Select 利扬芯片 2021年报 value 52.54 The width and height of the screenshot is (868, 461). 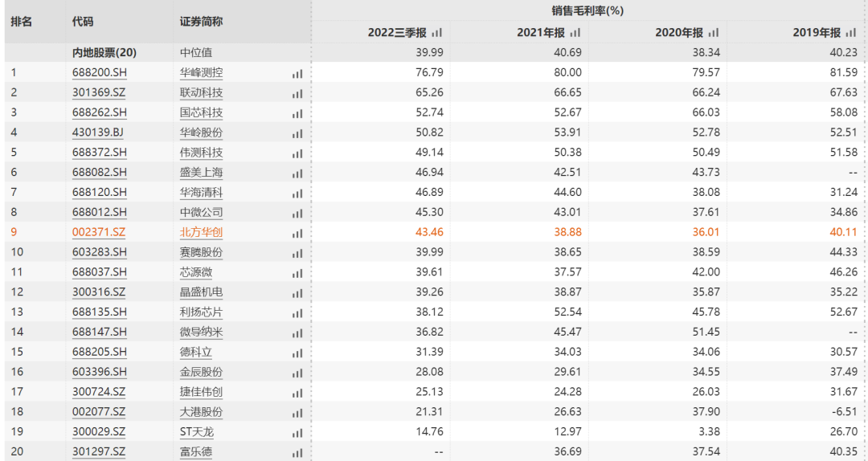(x=568, y=312)
